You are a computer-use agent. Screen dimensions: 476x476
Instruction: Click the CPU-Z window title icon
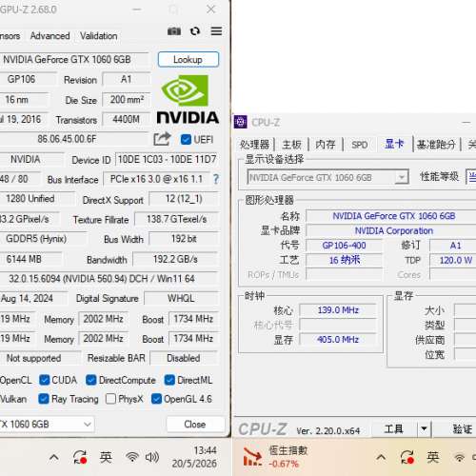pyautogui.click(x=240, y=122)
